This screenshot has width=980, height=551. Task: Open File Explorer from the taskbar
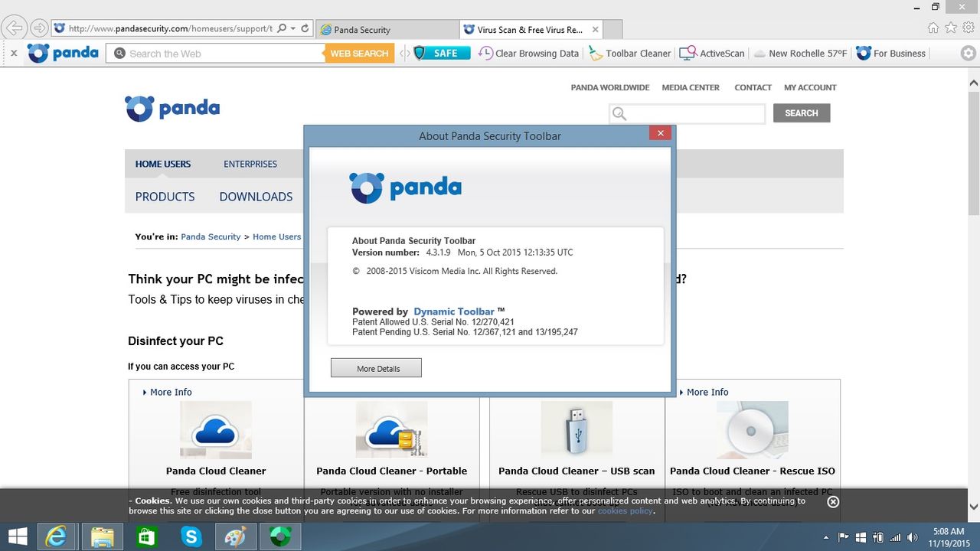[x=102, y=536]
